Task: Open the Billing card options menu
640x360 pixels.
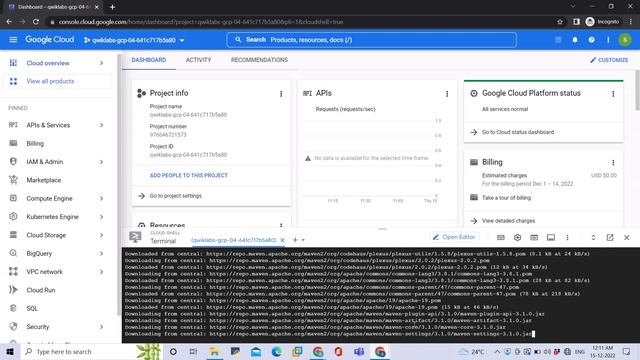Action: (613, 162)
